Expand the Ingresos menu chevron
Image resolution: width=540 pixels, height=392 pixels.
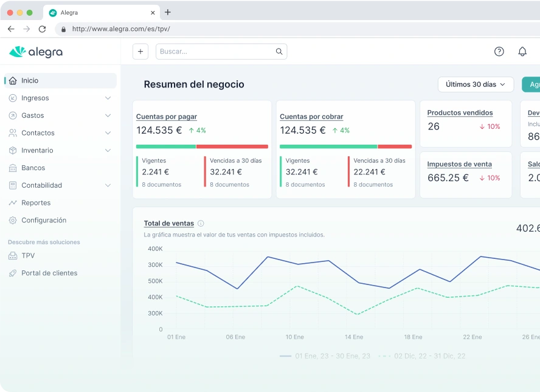point(108,98)
